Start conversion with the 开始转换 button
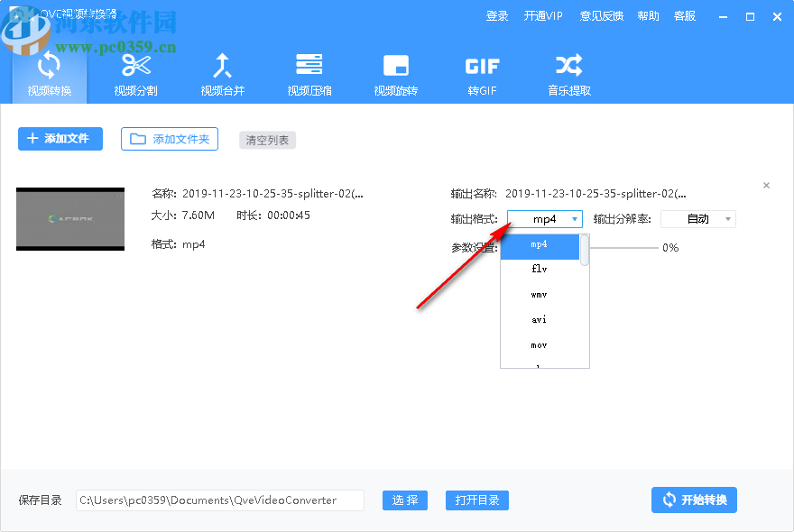The image size is (794, 532). coord(694,500)
